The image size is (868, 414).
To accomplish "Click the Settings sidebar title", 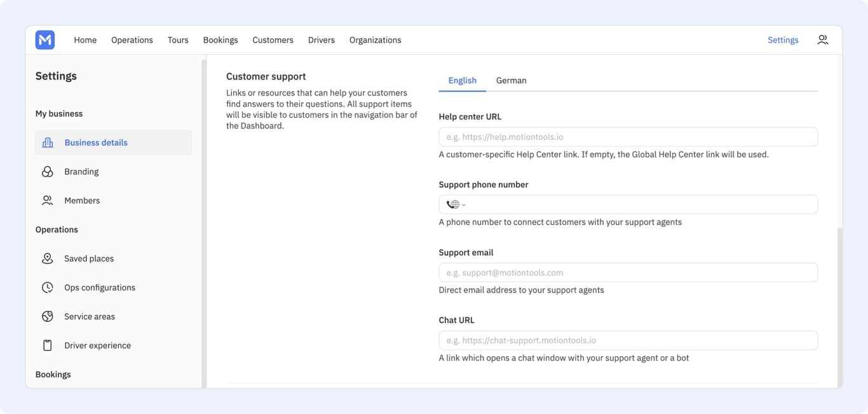I will tap(56, 76).
